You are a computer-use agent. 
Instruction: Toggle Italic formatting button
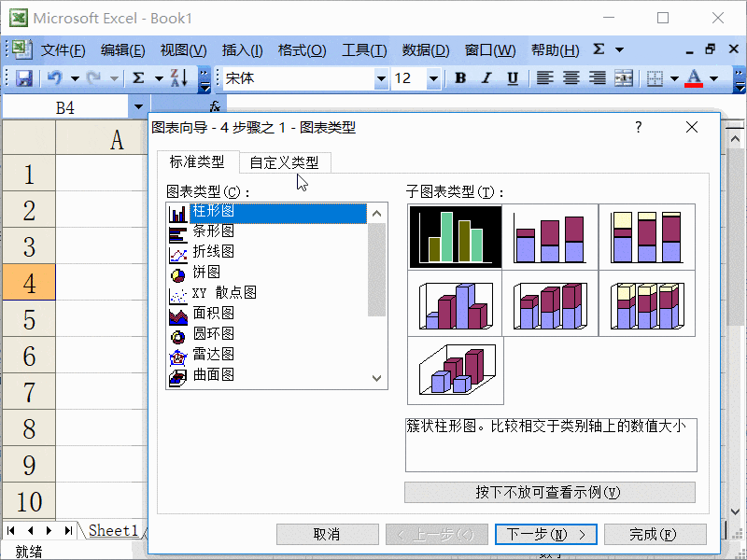[486, 79]
